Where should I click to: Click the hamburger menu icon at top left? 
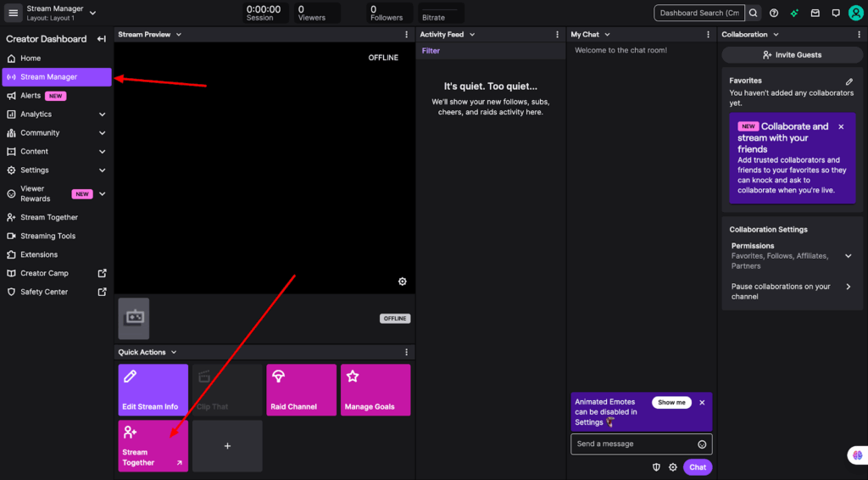pyautogui.click(x=13, y=13)
